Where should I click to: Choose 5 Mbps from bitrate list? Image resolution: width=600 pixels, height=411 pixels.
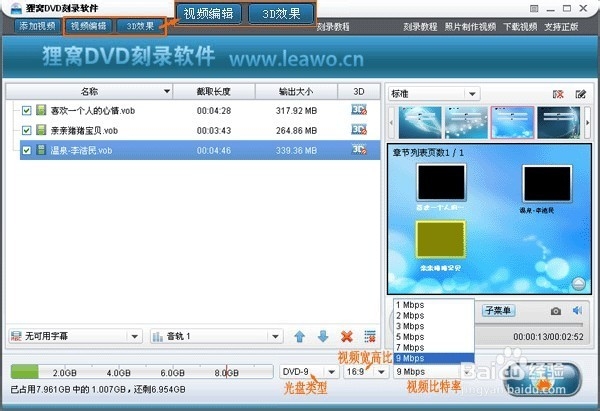434,337
